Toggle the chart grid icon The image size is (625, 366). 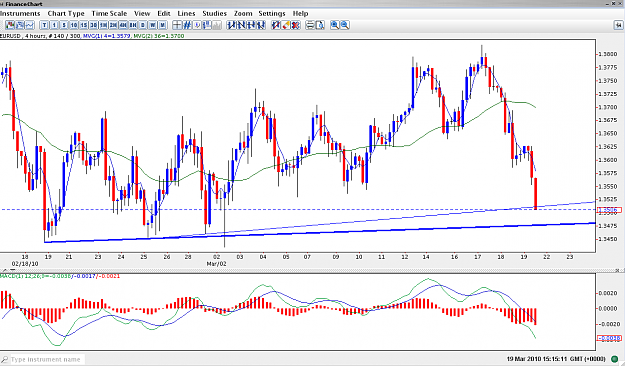[187, 25]
